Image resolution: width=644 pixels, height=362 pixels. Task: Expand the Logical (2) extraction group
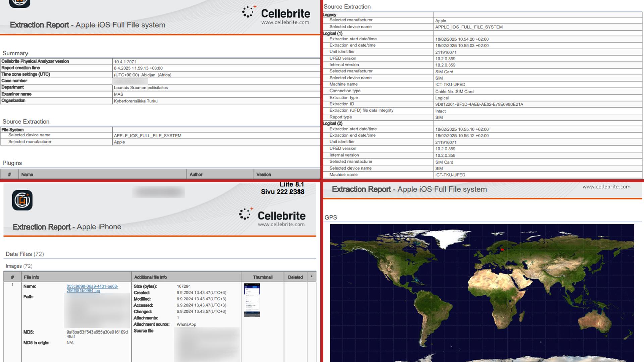click(333, 123)
